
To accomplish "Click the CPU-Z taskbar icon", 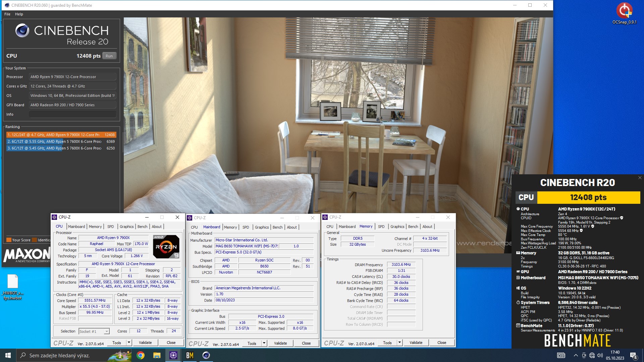I will (173, 355).
